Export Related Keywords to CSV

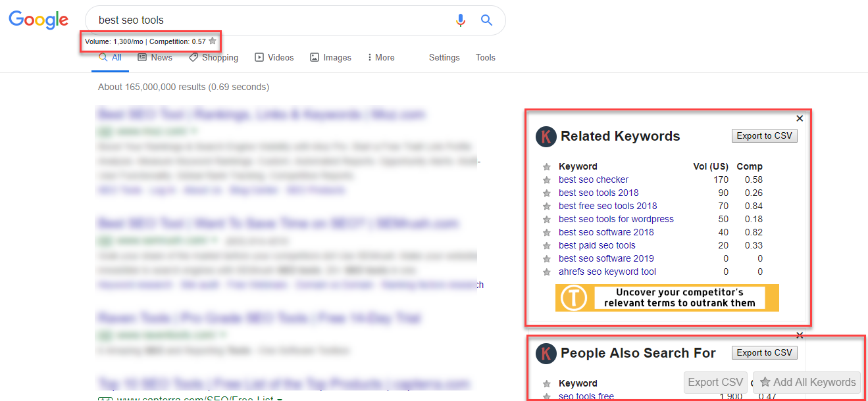(764, 136)
